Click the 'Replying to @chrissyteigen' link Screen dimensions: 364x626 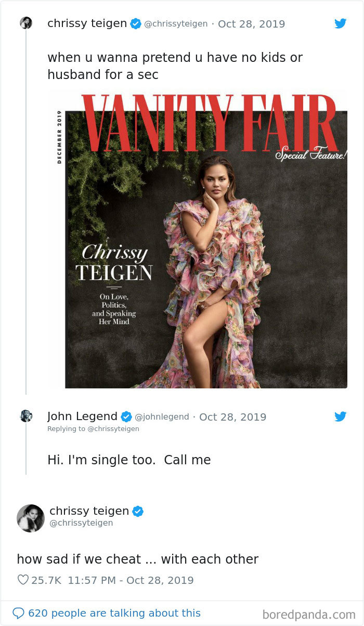94,428
